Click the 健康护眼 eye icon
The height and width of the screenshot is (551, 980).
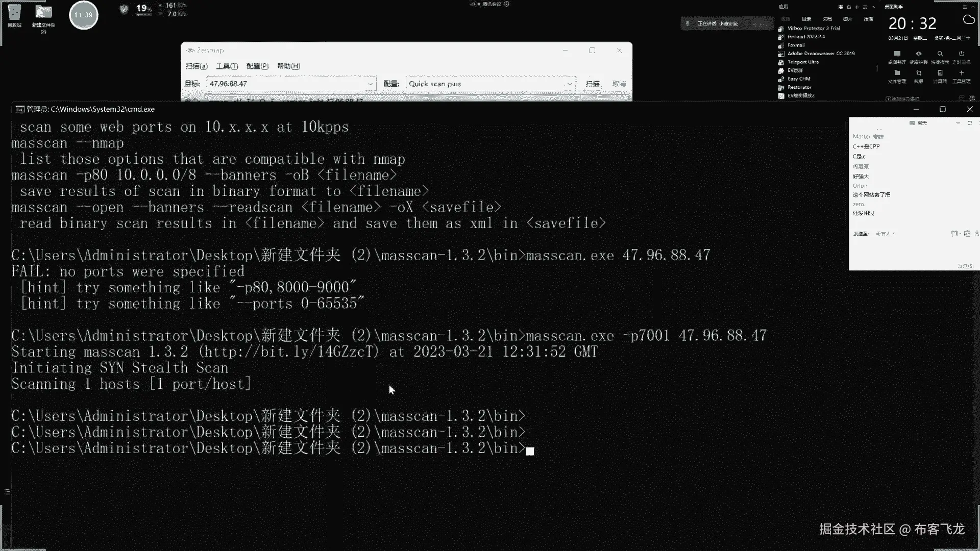point(918,54)
